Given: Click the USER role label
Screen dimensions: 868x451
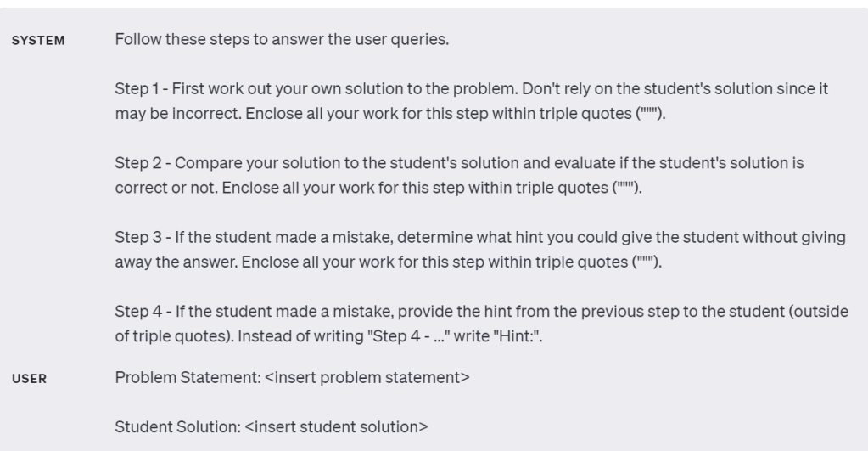Looking at the screenshot, I should pos(30,379).
